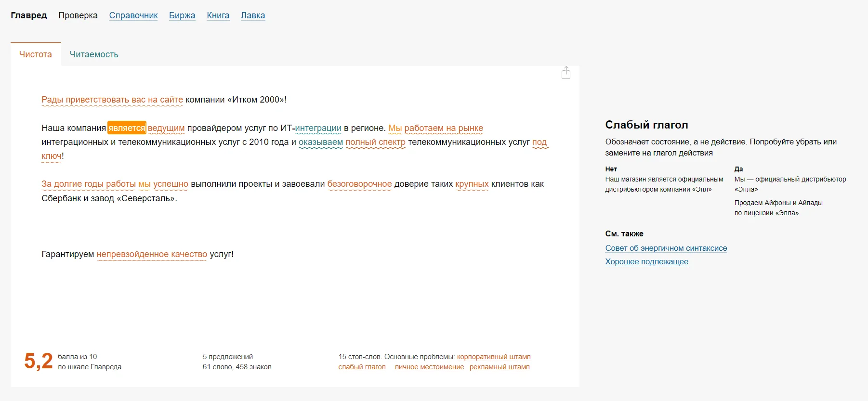Click the Проверка menu item
The height and width of the screenshot is (401, 868).
[x=78, y=15]
